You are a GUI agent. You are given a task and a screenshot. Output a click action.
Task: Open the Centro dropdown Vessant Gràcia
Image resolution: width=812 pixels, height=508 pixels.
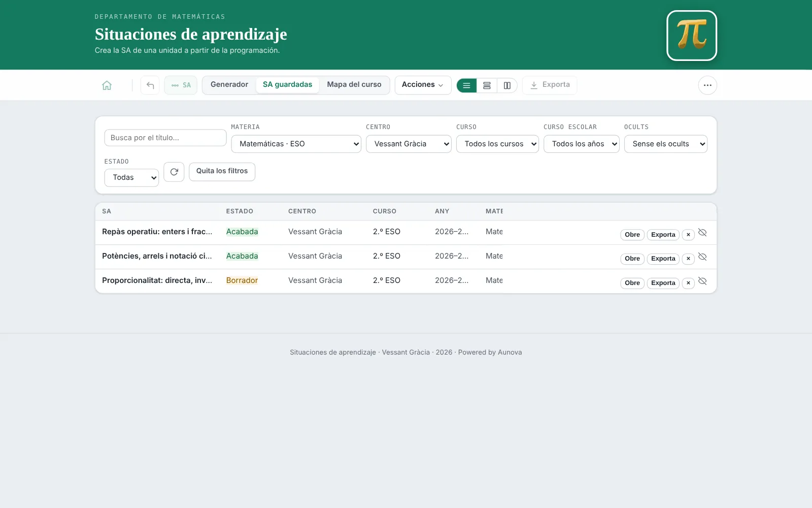coord(409,144)
